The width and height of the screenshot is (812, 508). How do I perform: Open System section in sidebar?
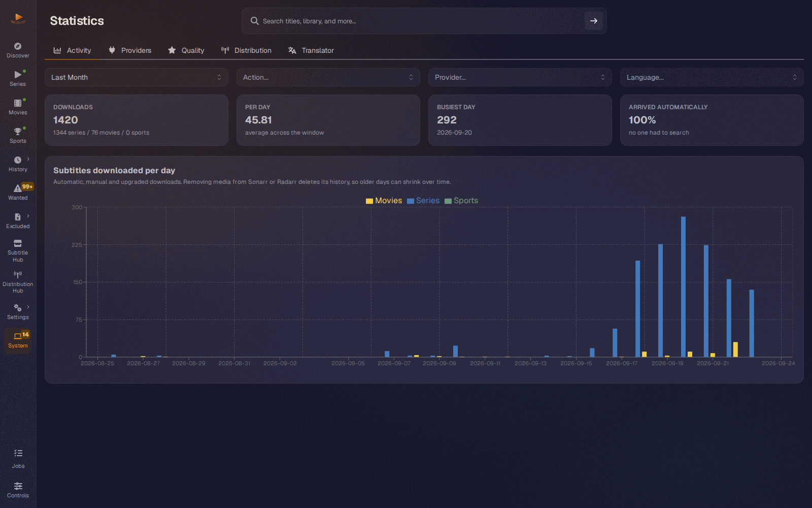[x=18, y=340]
